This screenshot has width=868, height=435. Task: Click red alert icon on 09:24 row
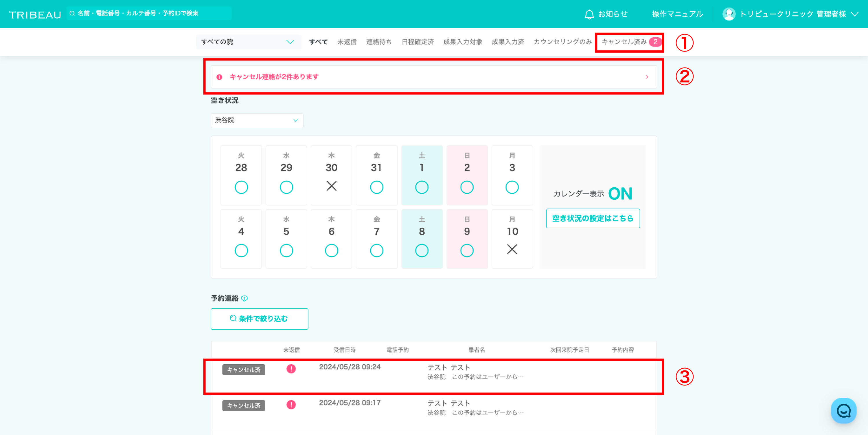click(x=291, y=369)
